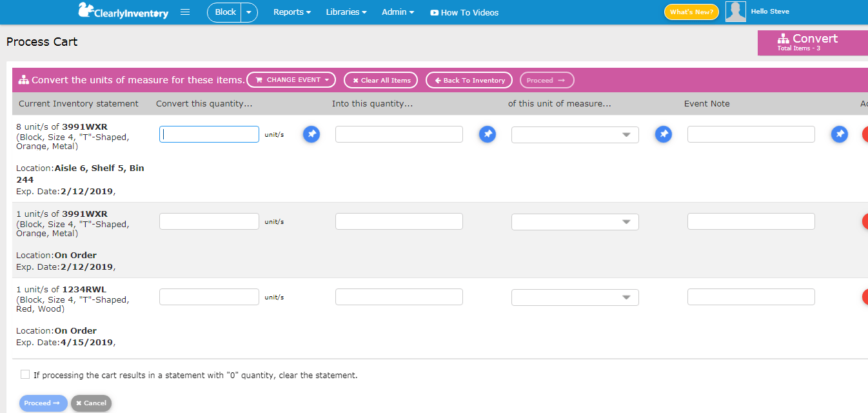The width and height of the screenshot is (868, 413).
Task: Open the unit of measure dropdown for 1234RWL
Action: (574, 297)
